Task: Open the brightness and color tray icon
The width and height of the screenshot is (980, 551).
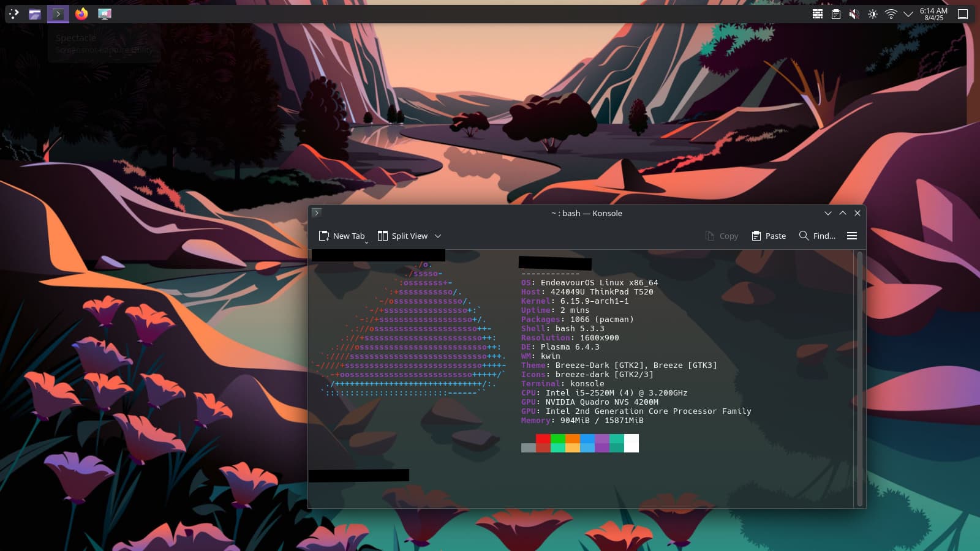Action: (x=873, y=13)
